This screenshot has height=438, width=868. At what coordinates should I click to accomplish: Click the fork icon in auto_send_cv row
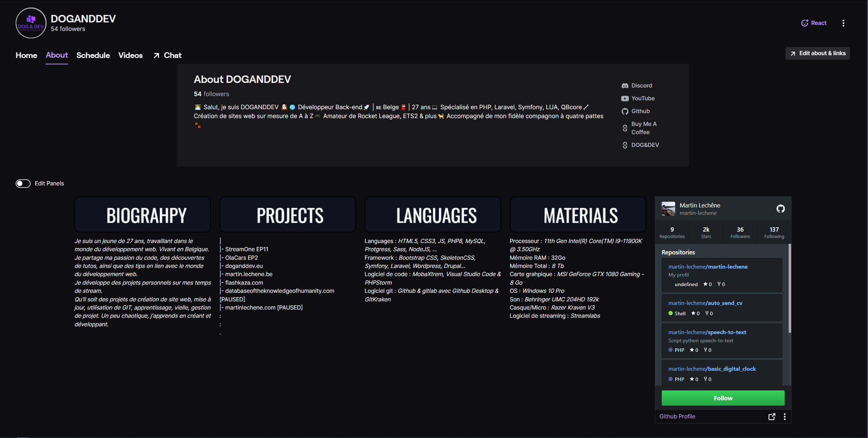(707, 313)
